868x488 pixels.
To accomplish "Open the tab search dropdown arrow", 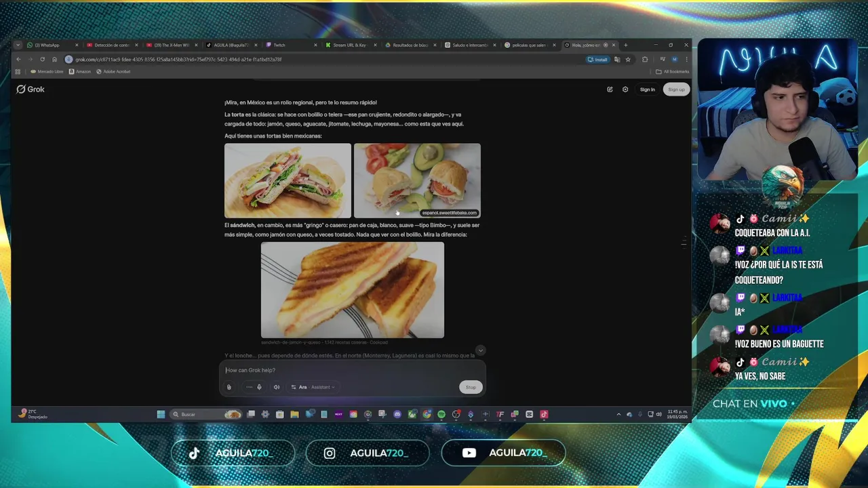I will [x=18, y=45].
